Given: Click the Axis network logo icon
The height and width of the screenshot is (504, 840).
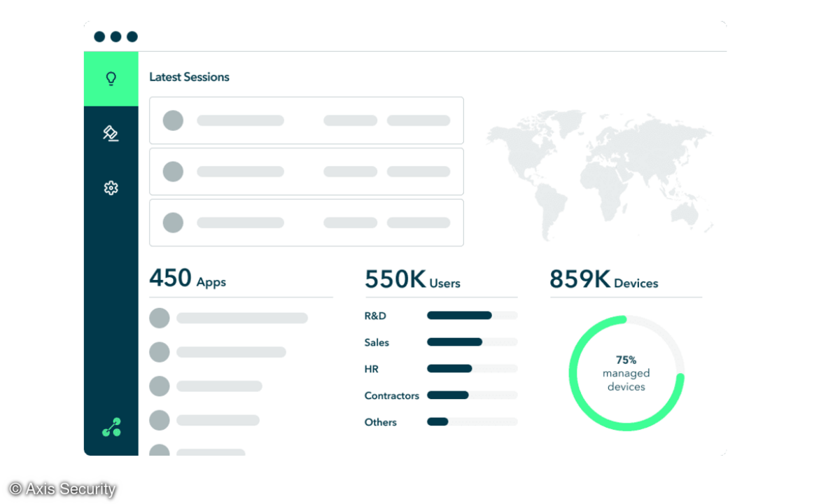Looking at the screenshot, I should 111,427.
